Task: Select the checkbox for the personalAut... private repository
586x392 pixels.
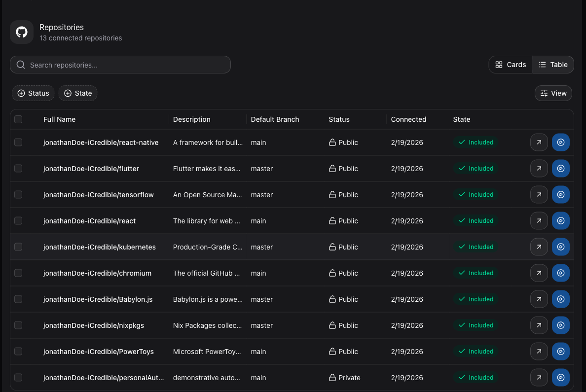Action: click(x=18, y=378)
